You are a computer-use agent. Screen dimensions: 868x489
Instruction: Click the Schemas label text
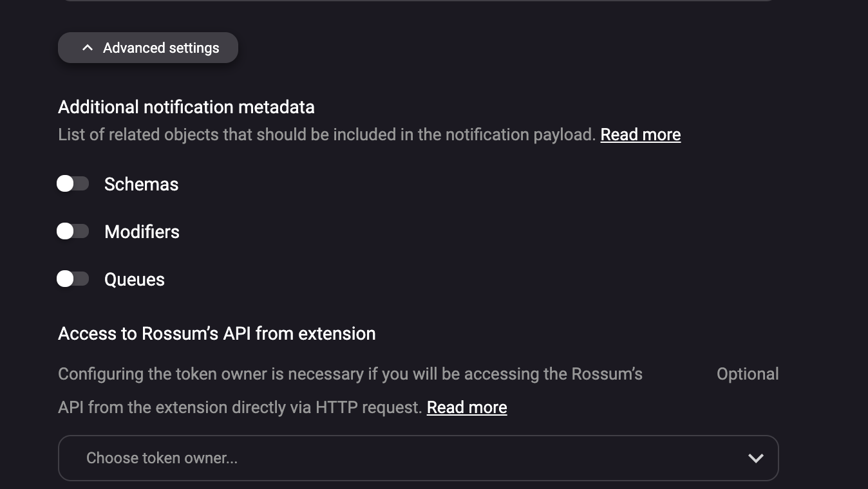[141, 185]
